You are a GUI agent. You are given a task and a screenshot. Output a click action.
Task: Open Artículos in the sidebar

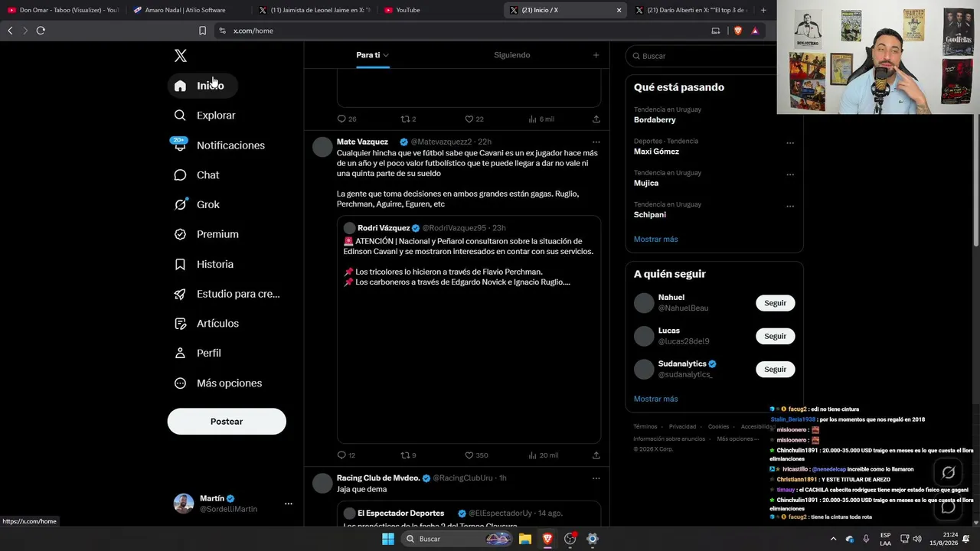tap(207, 324)
